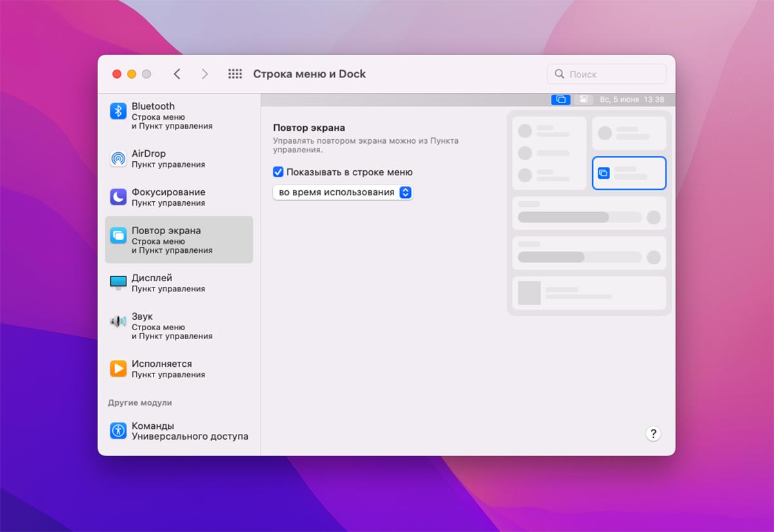The image size is (774, 532).
Task: Click the magnifier icon in search field
Action: coord(559,74)
